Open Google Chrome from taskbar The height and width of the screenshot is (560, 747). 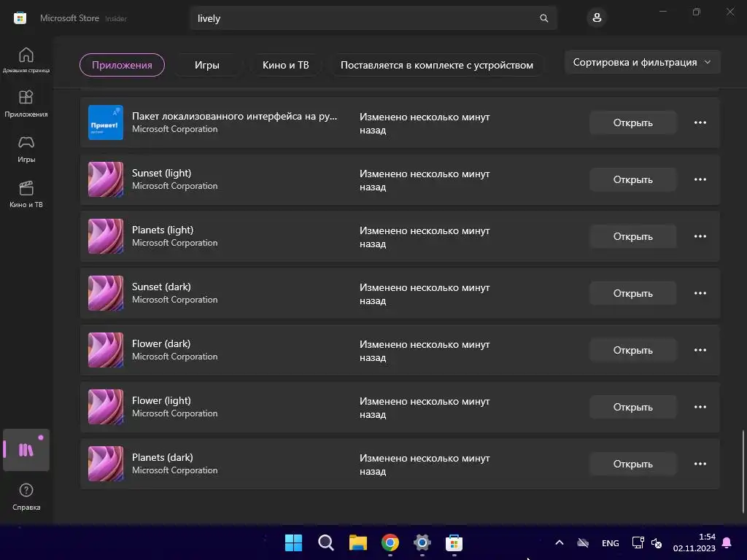pos(390,542)
